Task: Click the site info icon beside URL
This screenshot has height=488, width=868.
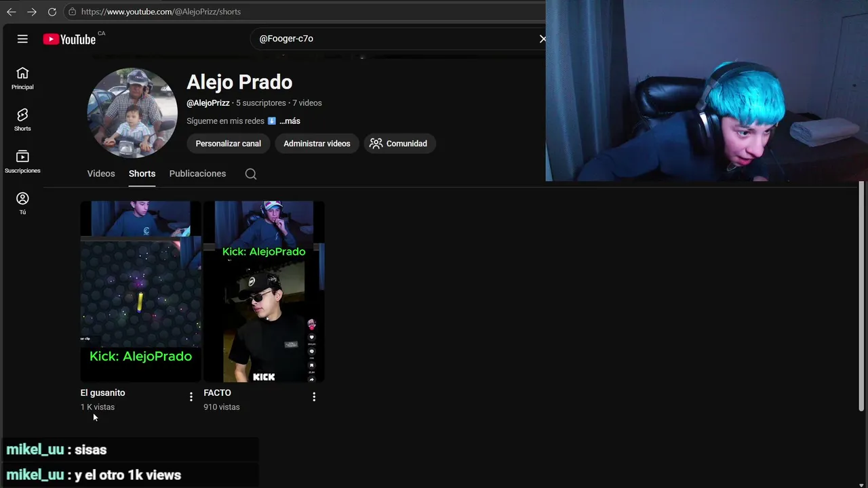Action: pyautogui.click(x=73, y=12)
